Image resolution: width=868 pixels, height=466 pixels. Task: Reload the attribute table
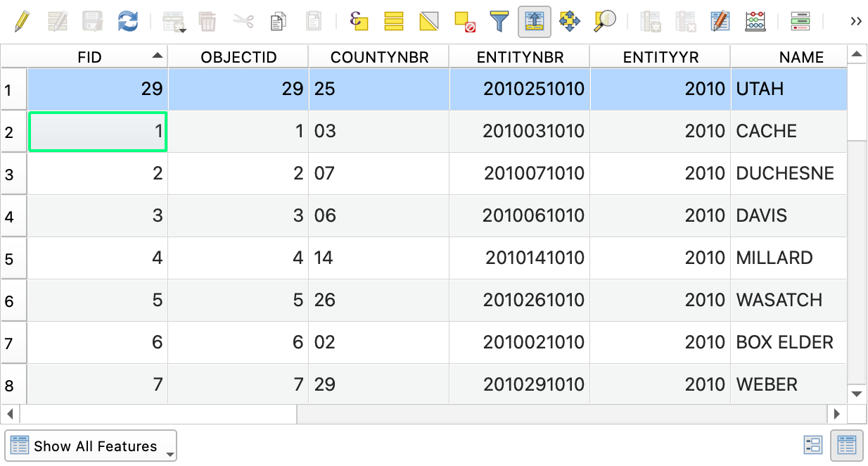coord(128,21)
